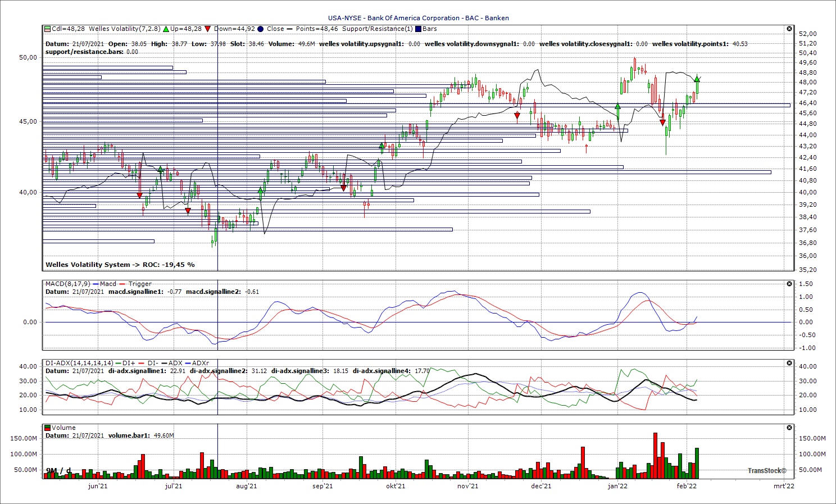Select the Support/Resistance(1) indicator label

point(377,29)
